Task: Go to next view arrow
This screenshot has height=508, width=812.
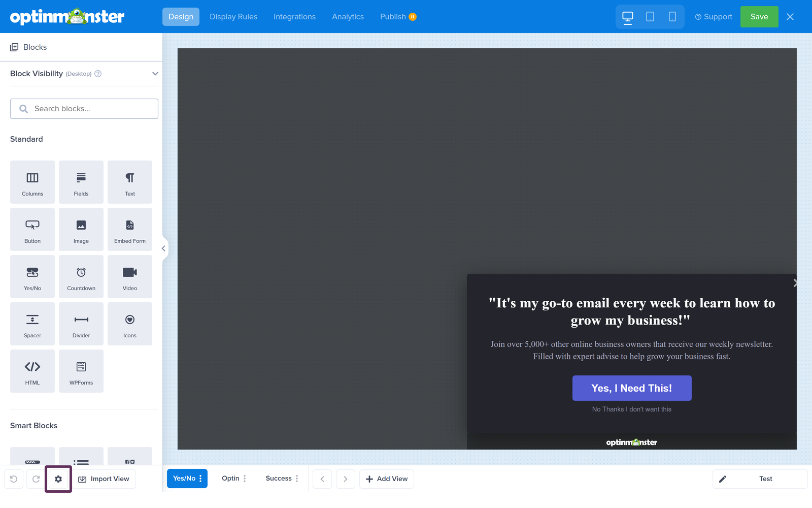Action: pyautogui.click(x=346, y=479)
